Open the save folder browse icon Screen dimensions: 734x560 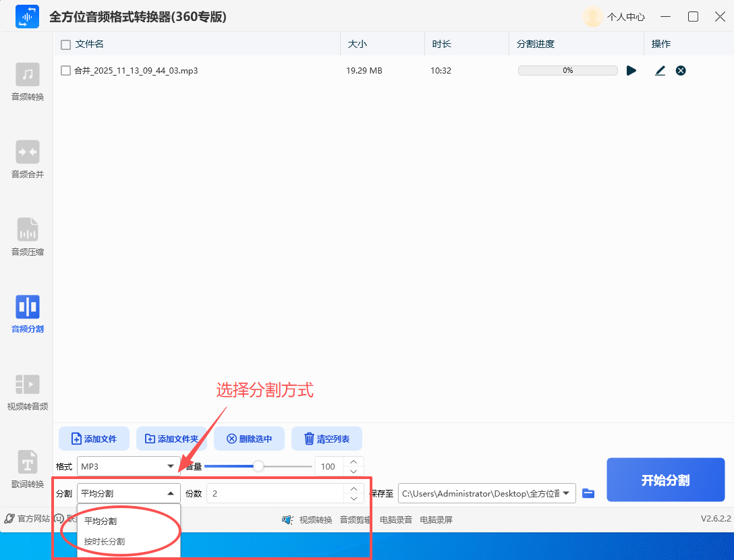pyautogui.click(x=588, y=493)
